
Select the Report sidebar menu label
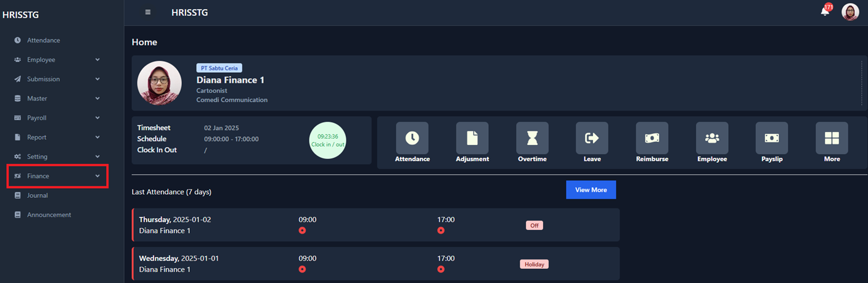36,137
